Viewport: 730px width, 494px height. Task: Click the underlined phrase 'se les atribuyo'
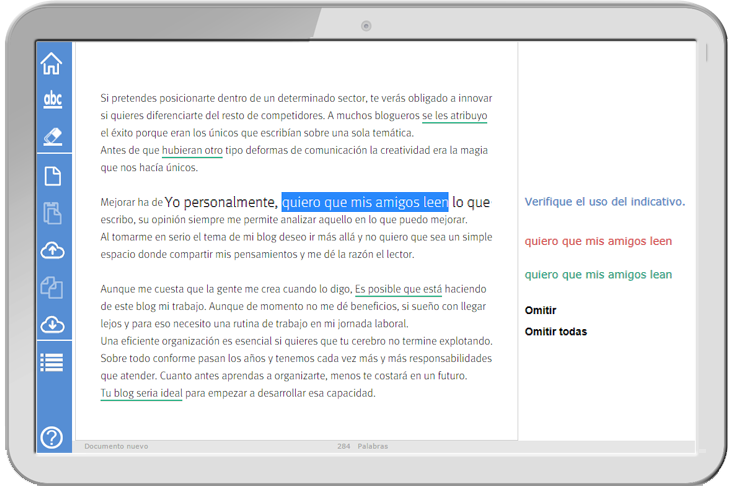pos(454,116)
